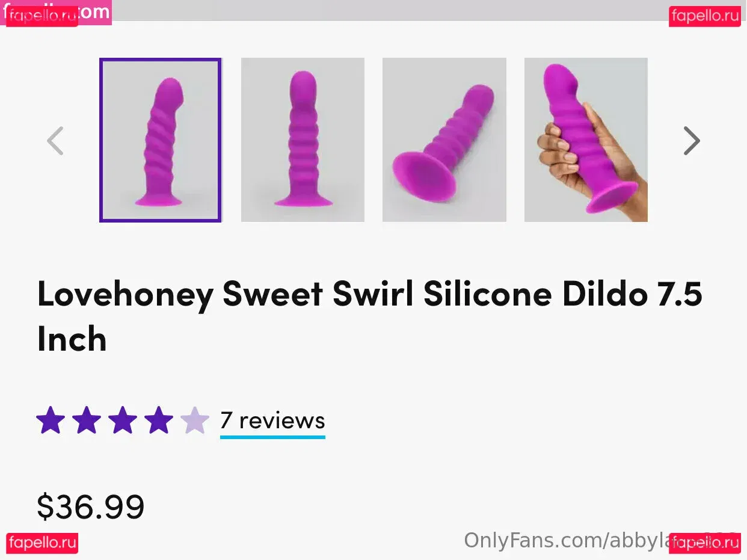Click the first filled rating star
This screenshot has width=747, height=560.
tap(51, 420)
